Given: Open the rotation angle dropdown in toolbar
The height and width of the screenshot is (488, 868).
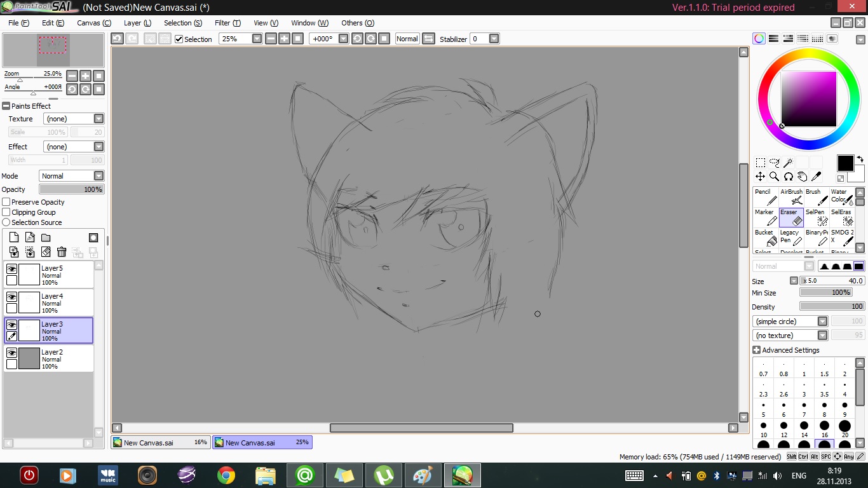Looking at the screenshot, I should pyautogui.click(x=343, y=39).
